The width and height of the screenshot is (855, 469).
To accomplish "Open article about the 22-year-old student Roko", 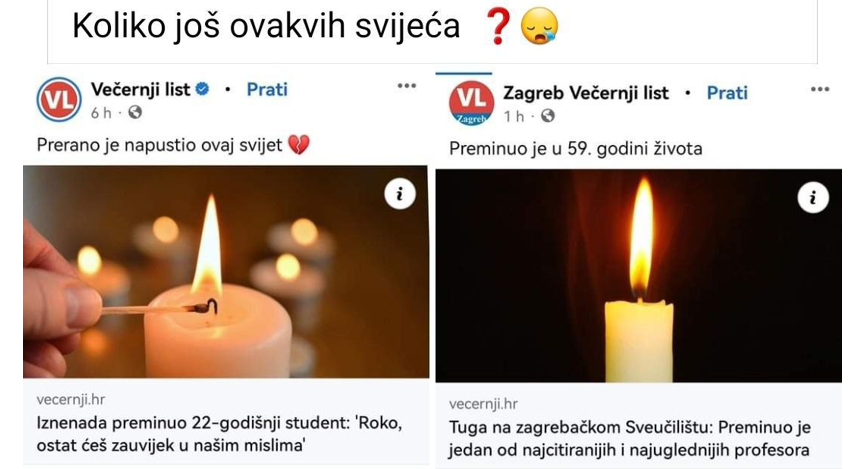I will coord(219,434).
